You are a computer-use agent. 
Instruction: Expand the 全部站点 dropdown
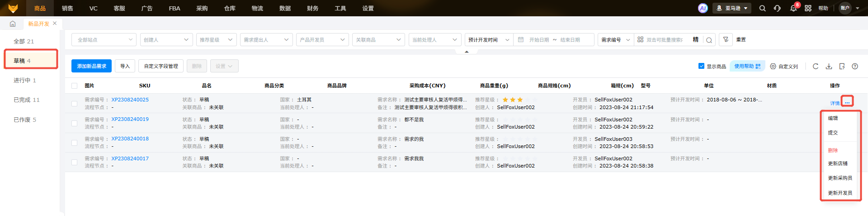(x=104, y=40)
